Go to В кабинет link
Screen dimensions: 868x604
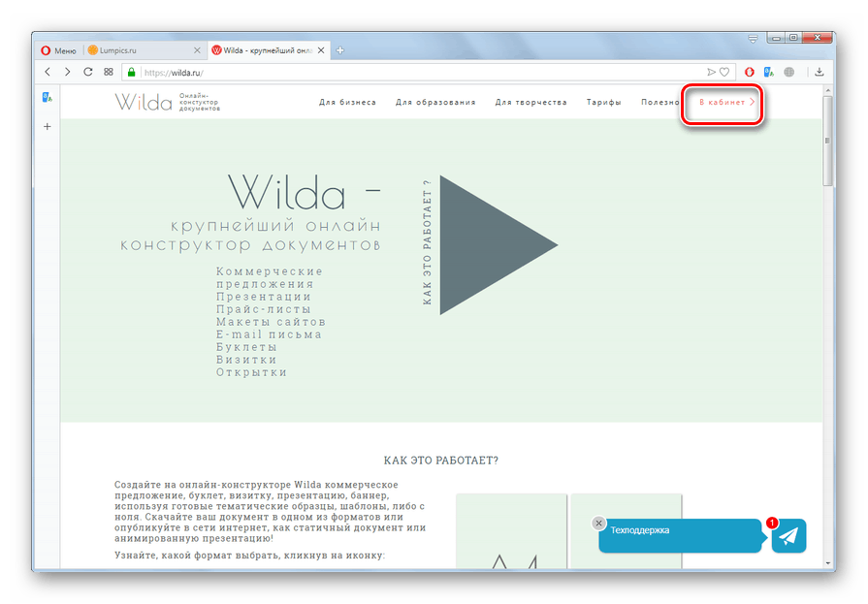(x=726, y=103)
